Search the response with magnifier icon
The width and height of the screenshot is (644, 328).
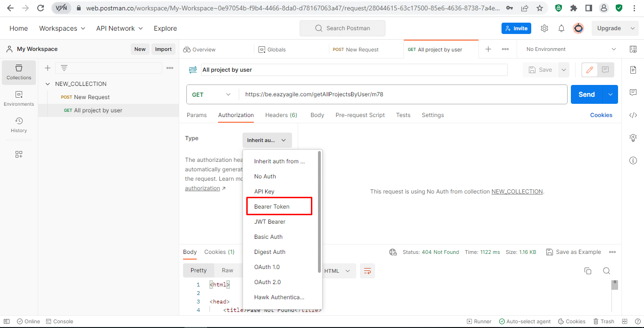pos(607,270)
